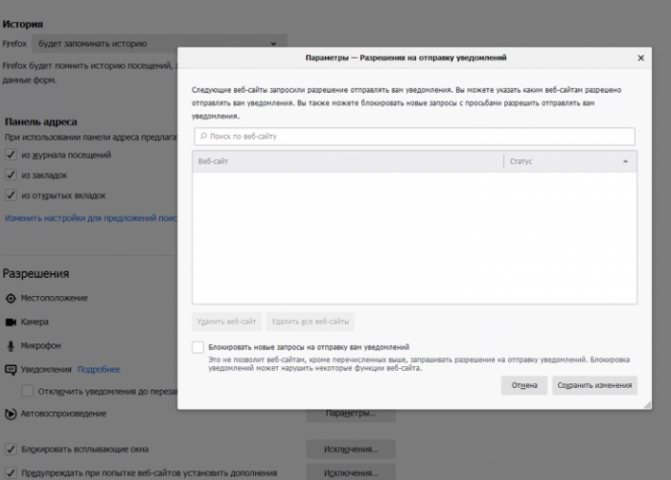Click the Microphone (Микрофон) permission icon

[11, 345]
